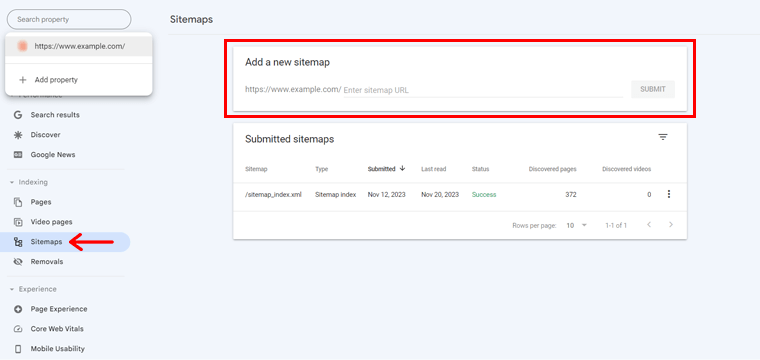Click the Page Experience plus-circle icon
Viewport: 760px width, 360px height.
pyautogui.click(x=18, y=309)
